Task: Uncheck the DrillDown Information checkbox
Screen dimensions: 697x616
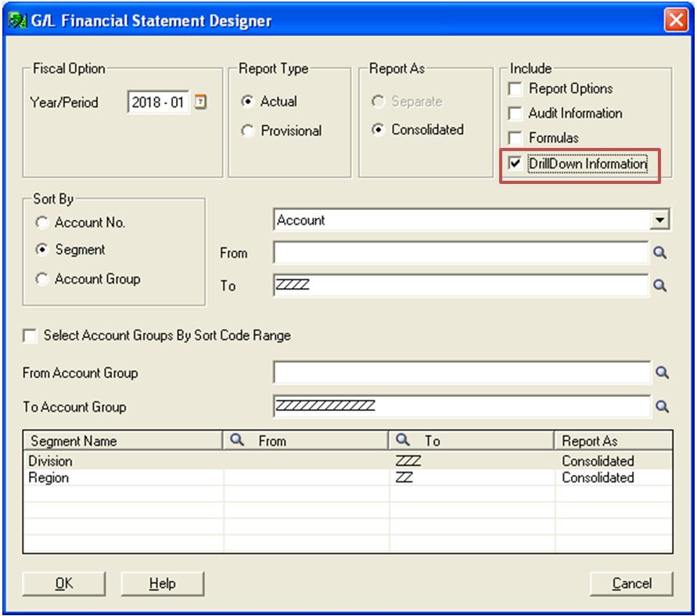Action: 516,164
